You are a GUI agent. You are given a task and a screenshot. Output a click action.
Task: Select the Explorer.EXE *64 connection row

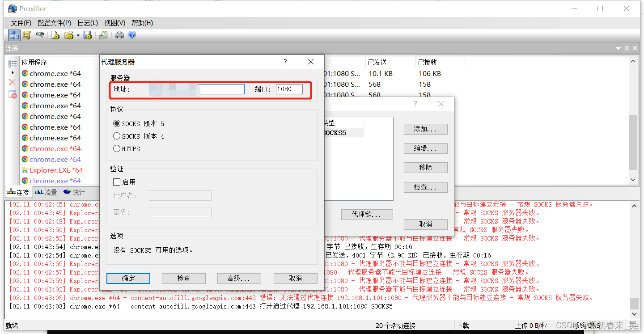56,170
